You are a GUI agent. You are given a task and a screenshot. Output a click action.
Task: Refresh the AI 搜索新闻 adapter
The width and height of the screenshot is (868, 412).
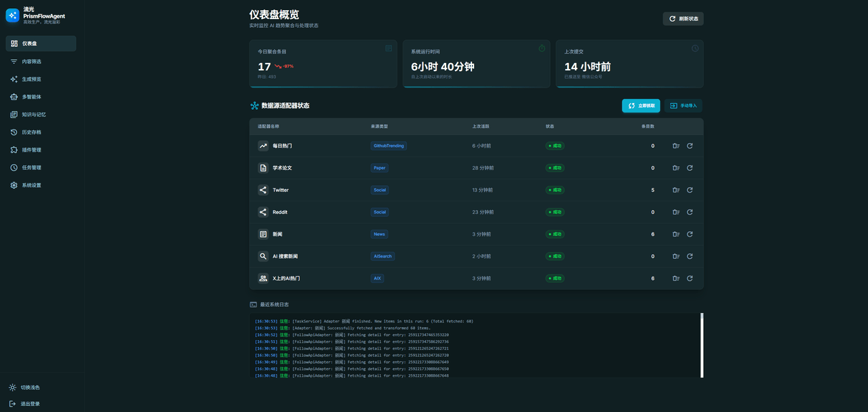[690, 256]
